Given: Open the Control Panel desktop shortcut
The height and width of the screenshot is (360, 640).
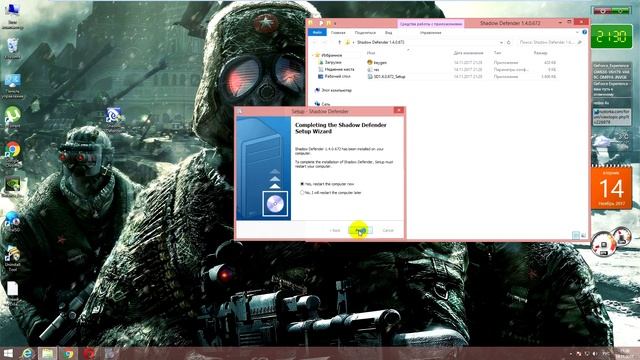Looking at the screenshot, I should coord(12,86).
